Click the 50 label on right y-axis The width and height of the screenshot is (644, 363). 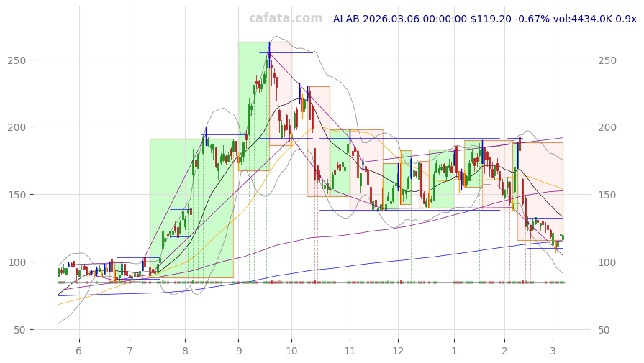[x=604, y=330]
